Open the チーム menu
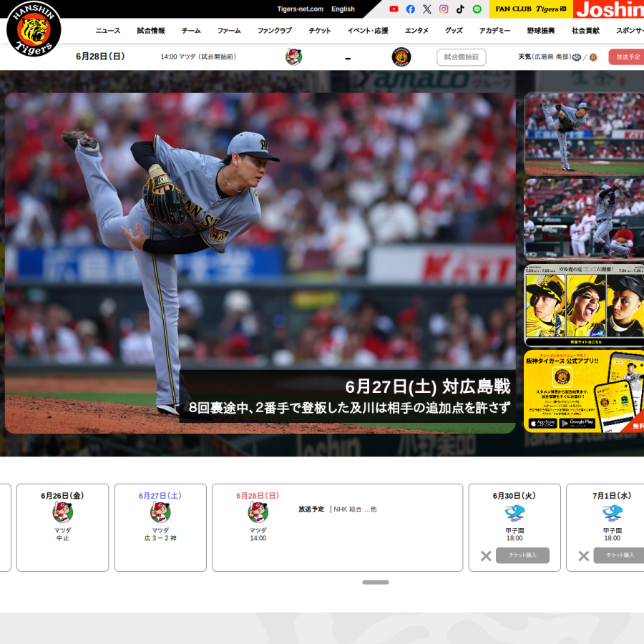The width and height of the screenshot is (644, 644). [x=191, y=30]
